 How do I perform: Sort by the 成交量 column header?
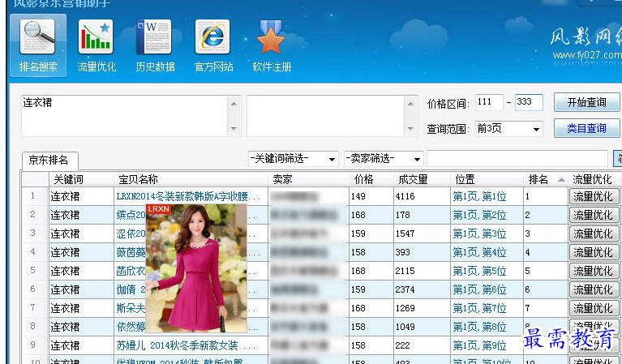point(422,180)
